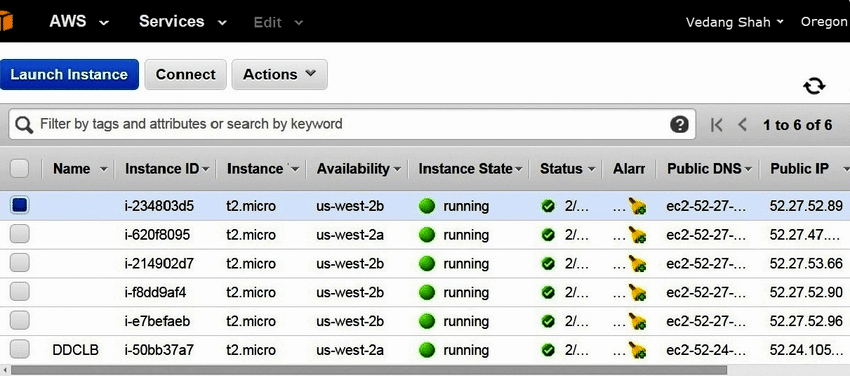Add alarm icon for DDCLB instance
The height and width of the screenshot is (376, 850).
(x=638, y=350)
